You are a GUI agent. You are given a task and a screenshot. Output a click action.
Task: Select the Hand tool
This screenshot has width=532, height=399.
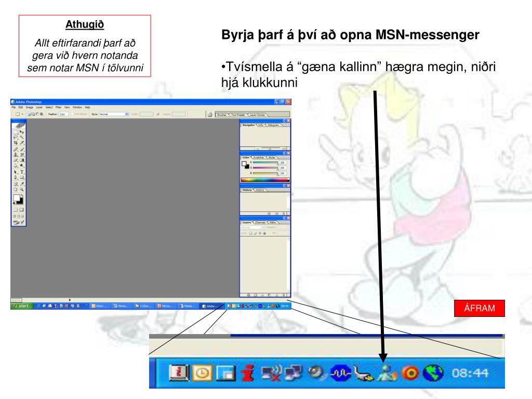[x=16, y=189]
